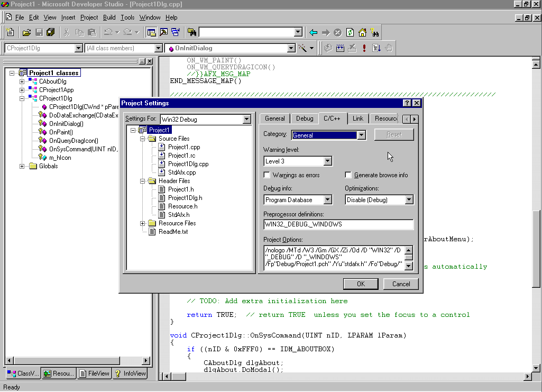542x392 pixels.
Task: Open the Build menu
Action: [109, 17]
